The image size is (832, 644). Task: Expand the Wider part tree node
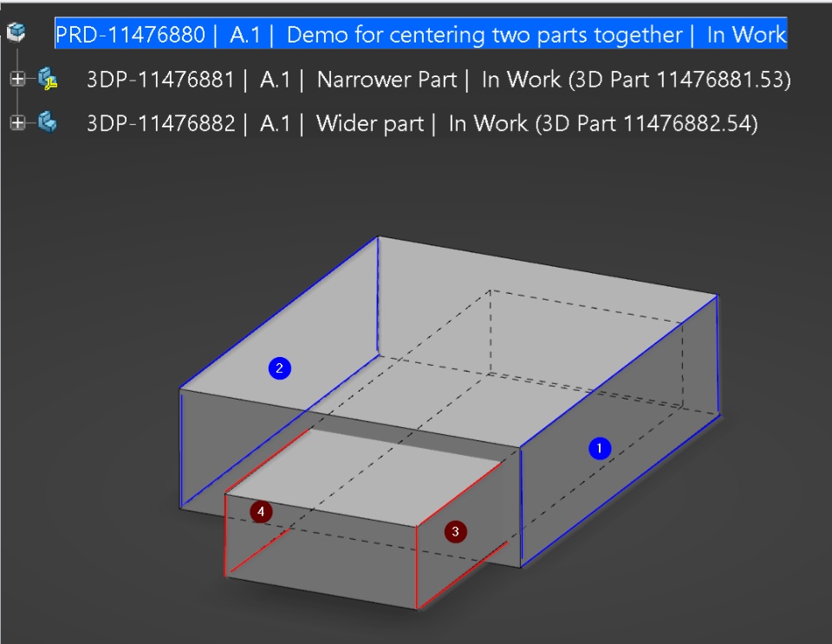coord(17,123)
